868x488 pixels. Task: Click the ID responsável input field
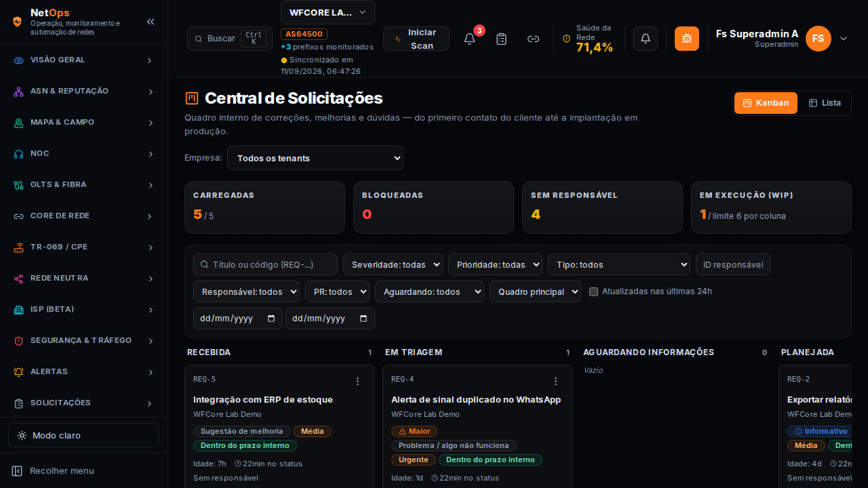pyautogui.click(x=733, y=264)
